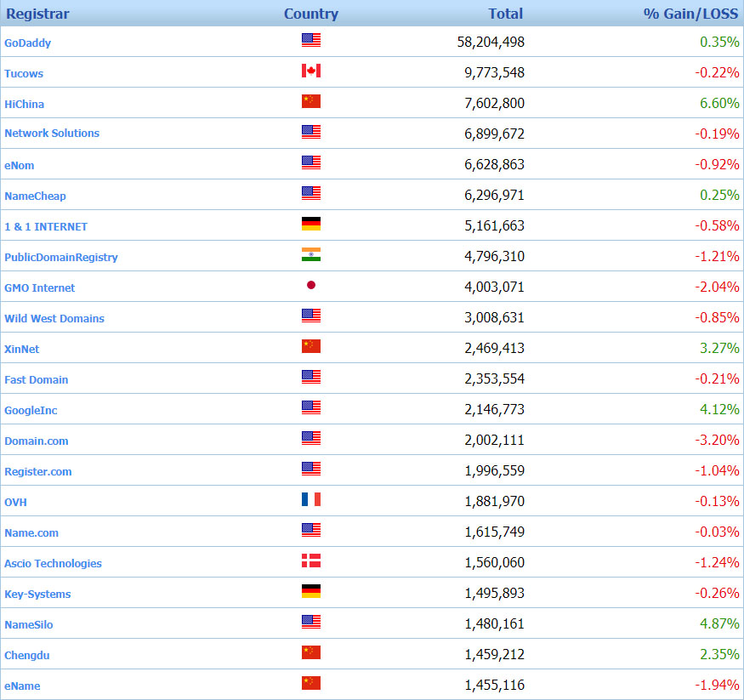Open the Wild West Domains link

(x=54, y=318)
